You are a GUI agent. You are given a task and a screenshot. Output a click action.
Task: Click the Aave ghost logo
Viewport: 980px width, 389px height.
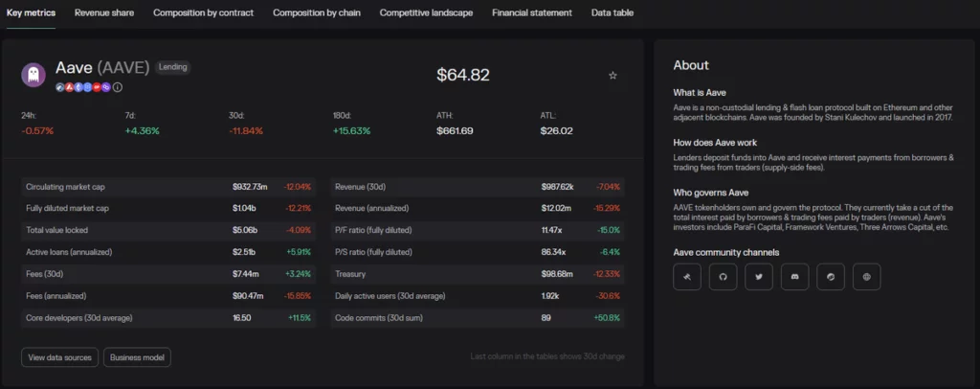click(x=33, y=75)
